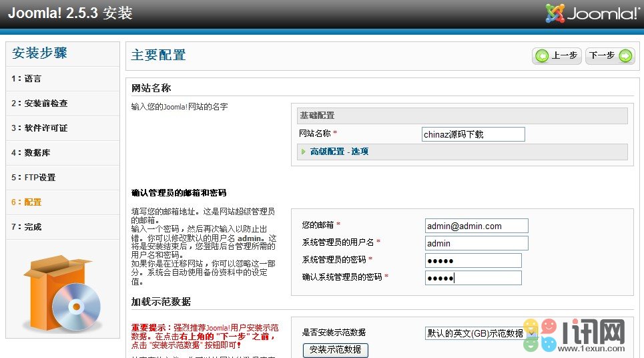Click into 您的邮箱 email field
The height and width of the screenshot is (358, 644).
[x=476, y=226]
